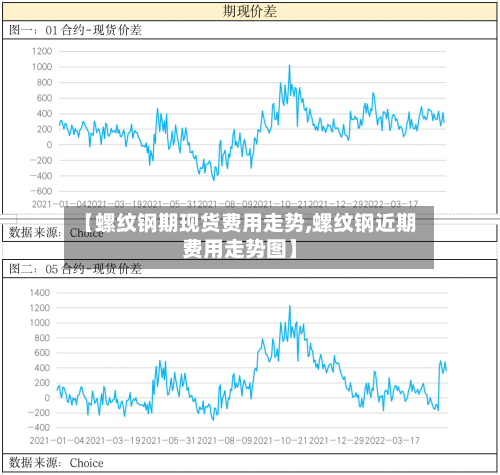Click the 2021-12-29 date in the top chart

pyautogui.click(x=336, y=204)
